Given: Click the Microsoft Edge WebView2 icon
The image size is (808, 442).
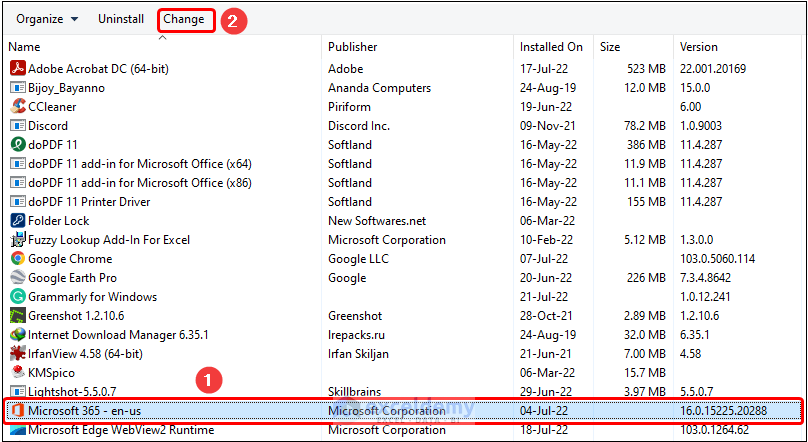Looking at the screenshot, I should [x=18, y=430].
